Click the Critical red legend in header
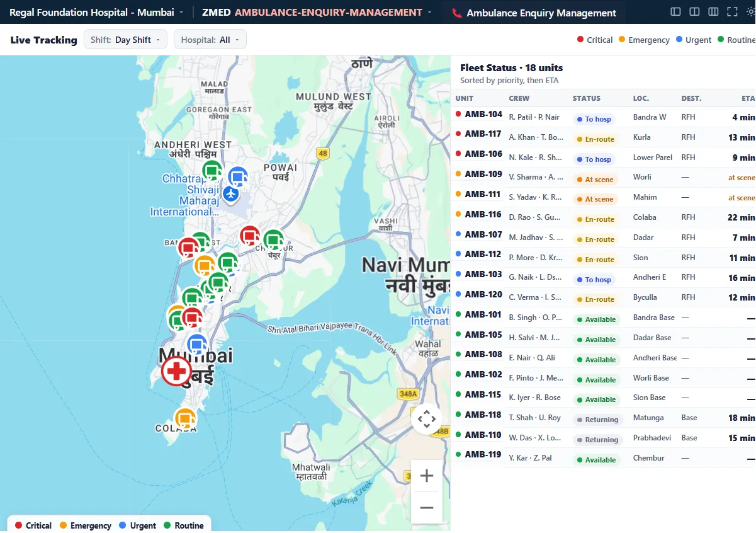Image resolution: width=756 pixels, height=533 pixels. pyautogui.click(x=595, y=40)
